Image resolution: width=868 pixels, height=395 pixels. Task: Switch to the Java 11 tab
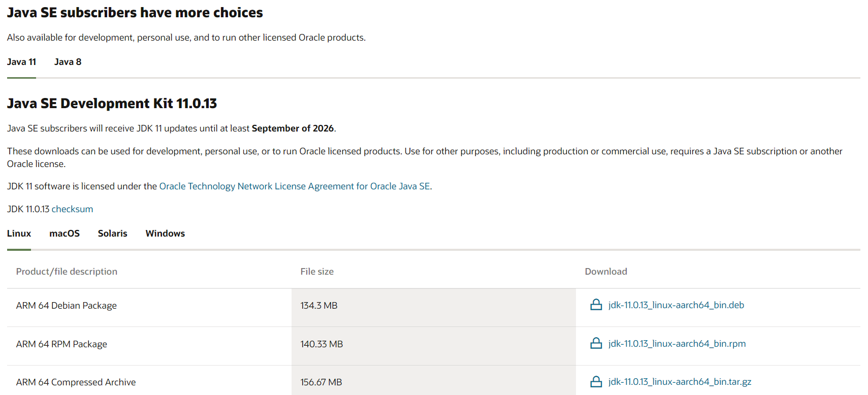pyautogui.click(x=21, y=62)
